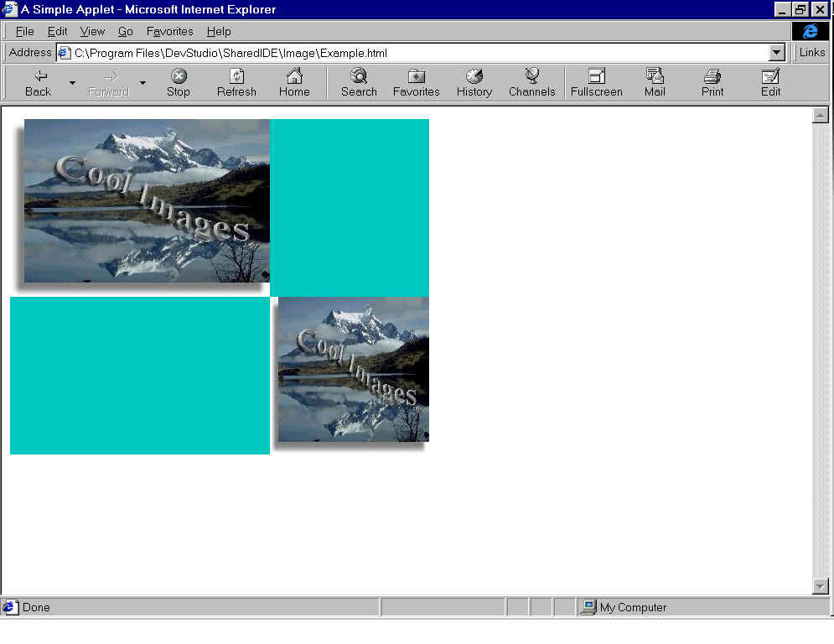
Task: Click the Links bar label
Action: coord(811,52)
